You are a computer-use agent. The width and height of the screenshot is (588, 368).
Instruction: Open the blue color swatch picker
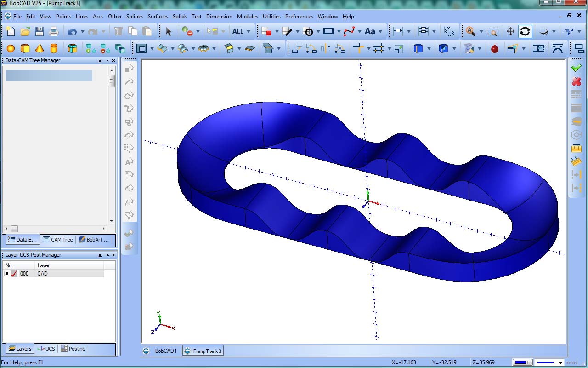pyautogui.click(x=522, y=362)
